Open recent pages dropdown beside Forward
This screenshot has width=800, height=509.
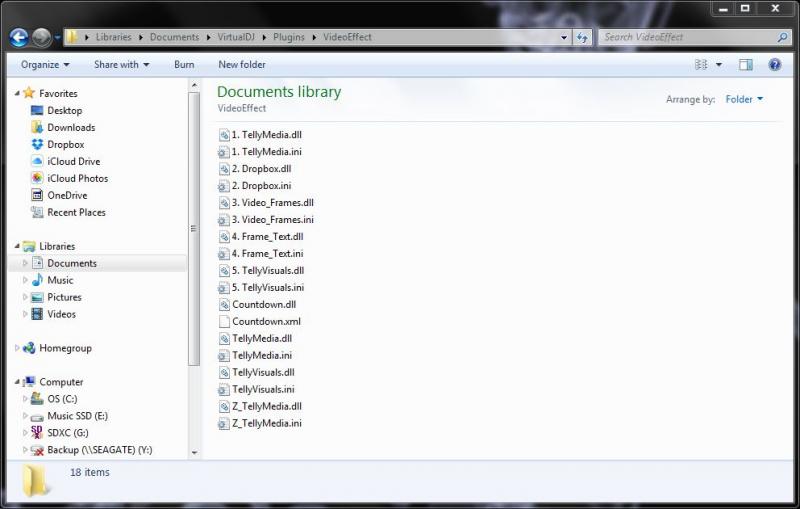pos(57,37)
